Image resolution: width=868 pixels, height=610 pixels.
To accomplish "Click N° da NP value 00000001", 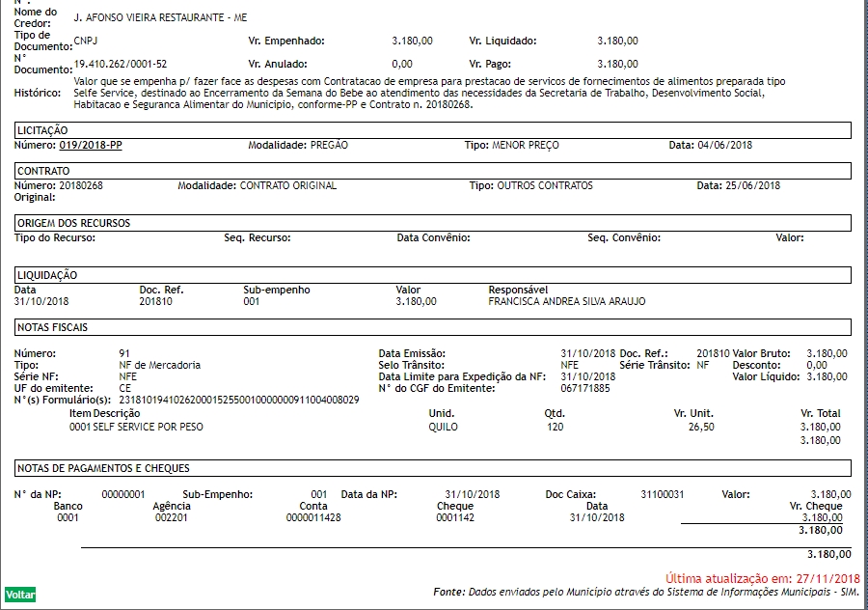I will tap(122, 494).
